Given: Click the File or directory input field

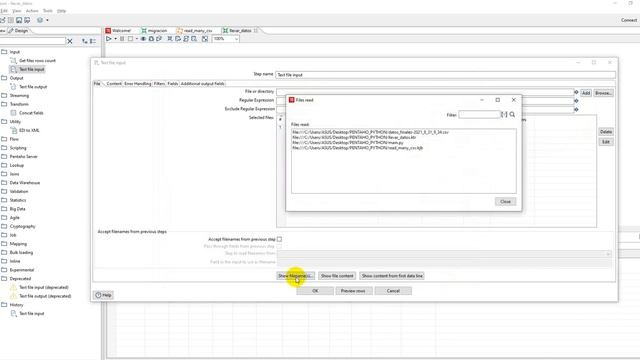Looking at the screenshot, I should tap(425, 92).
